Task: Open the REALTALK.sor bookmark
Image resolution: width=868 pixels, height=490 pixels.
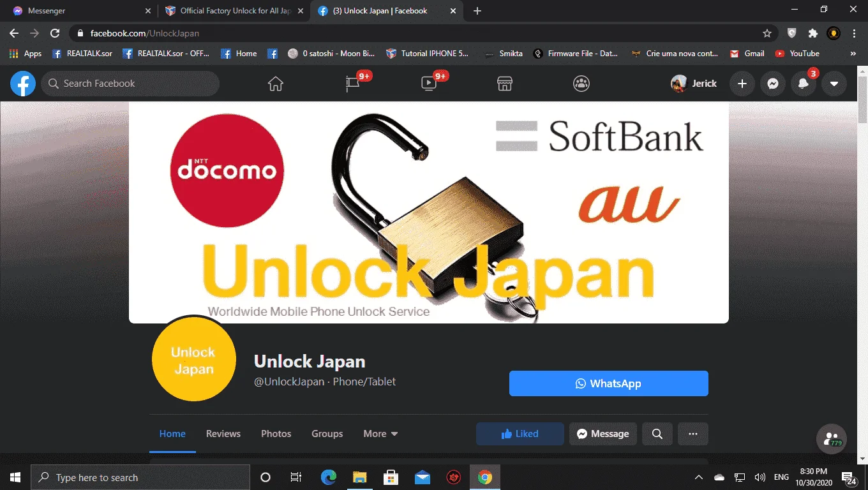Action: tap(82, 54)
